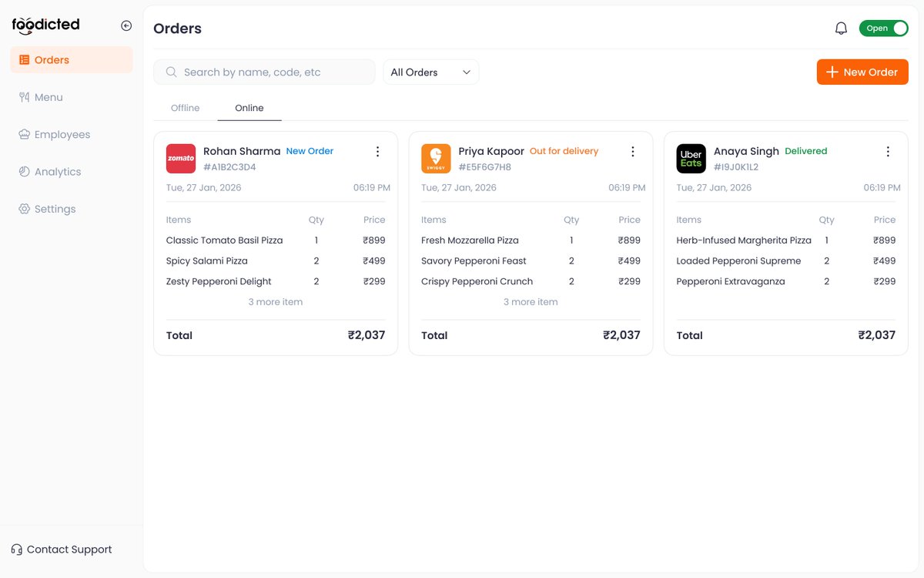The width and height of the screenshot is (924, 578).
Task: Toggle the restaurant Open switch
Action: tap(884, 29)
